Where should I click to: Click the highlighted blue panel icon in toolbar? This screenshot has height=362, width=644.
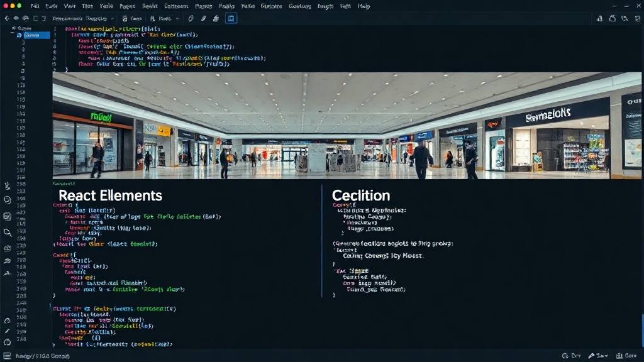[231, 18]
